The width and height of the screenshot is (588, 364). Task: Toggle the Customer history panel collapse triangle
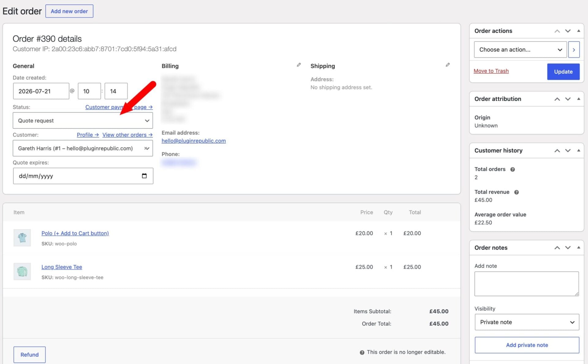pos(579,150)
